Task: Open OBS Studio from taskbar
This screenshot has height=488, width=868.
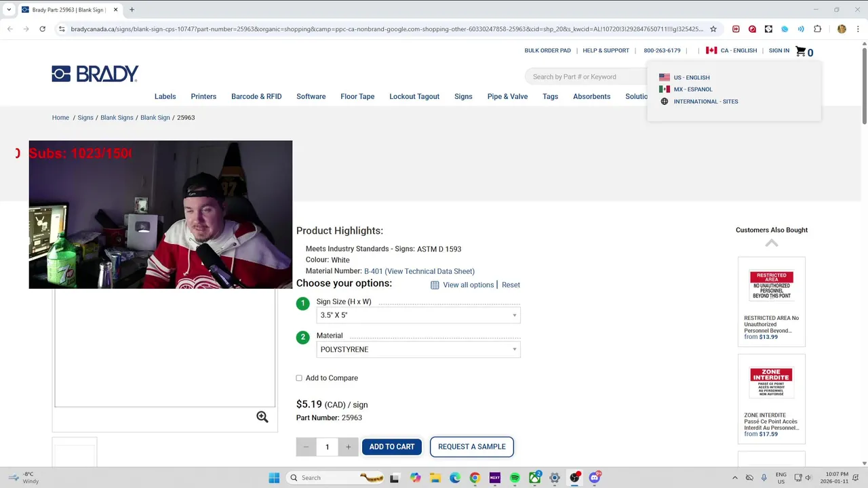Action: coord(575,478)
